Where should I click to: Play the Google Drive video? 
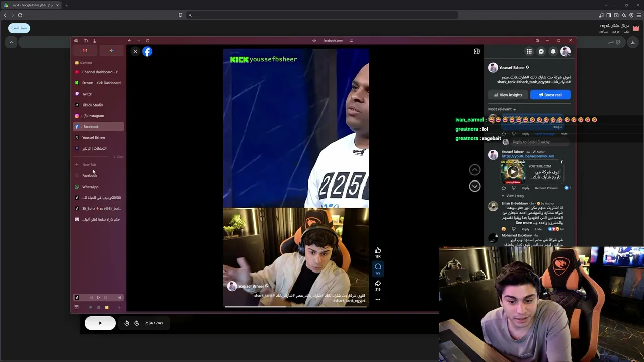point(100,323)
